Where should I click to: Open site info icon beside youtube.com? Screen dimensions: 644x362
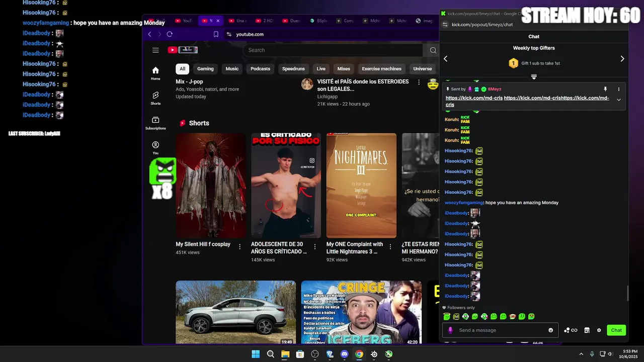point(229,34)
